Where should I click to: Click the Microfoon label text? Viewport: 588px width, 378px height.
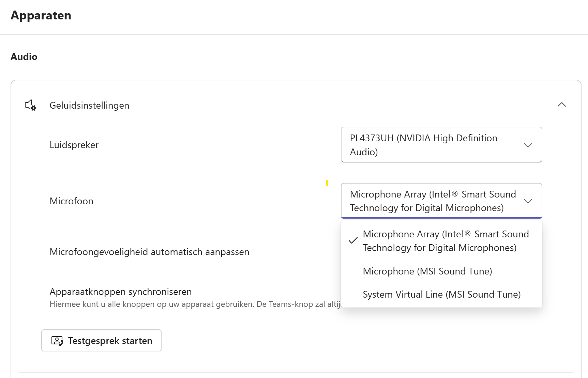coord(71,201)
